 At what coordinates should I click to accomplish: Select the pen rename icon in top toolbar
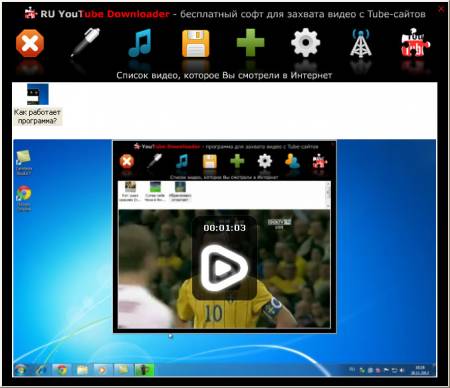click(x=86, y=43)
